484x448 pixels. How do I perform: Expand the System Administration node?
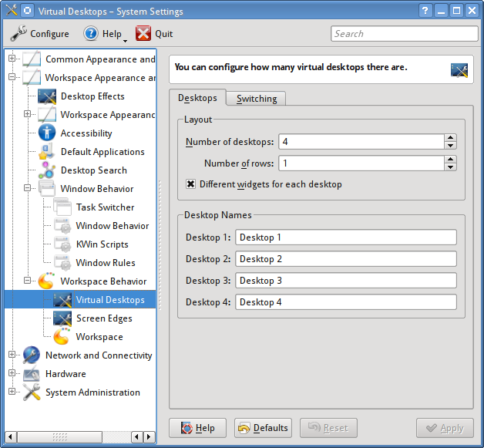pos(12,392)
